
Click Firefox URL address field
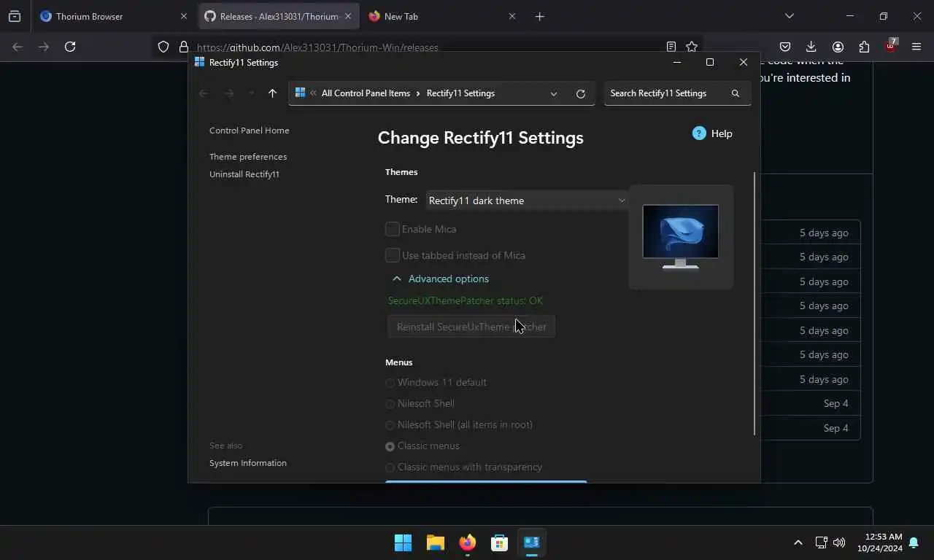tap(427, 47)
